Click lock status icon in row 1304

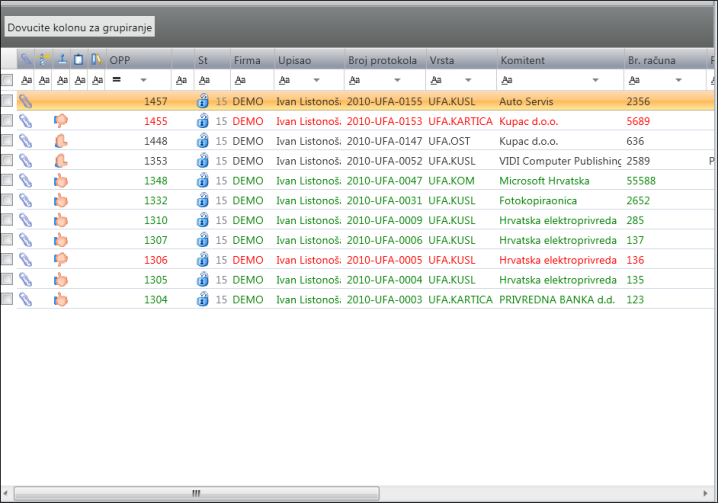pos(202,300)
